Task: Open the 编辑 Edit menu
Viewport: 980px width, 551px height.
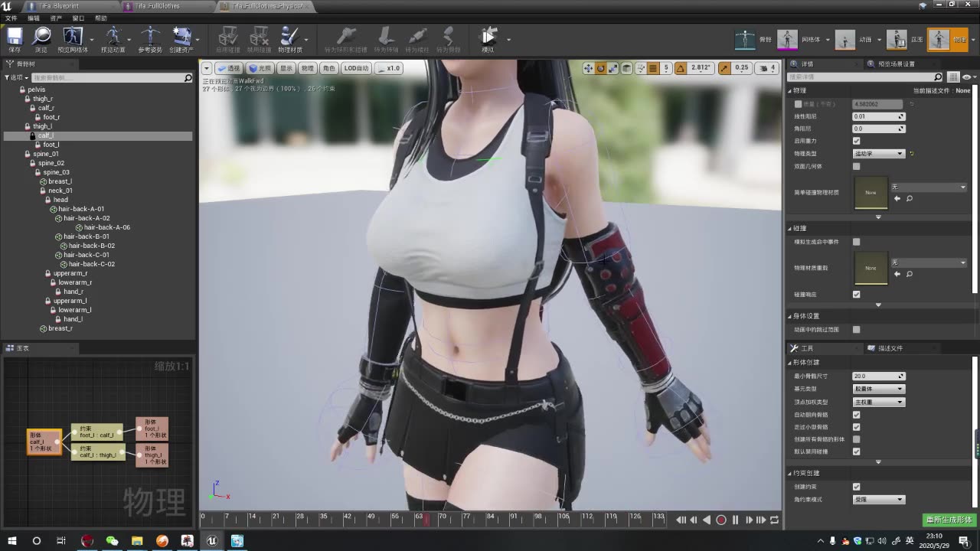Action: coord(33,18)
